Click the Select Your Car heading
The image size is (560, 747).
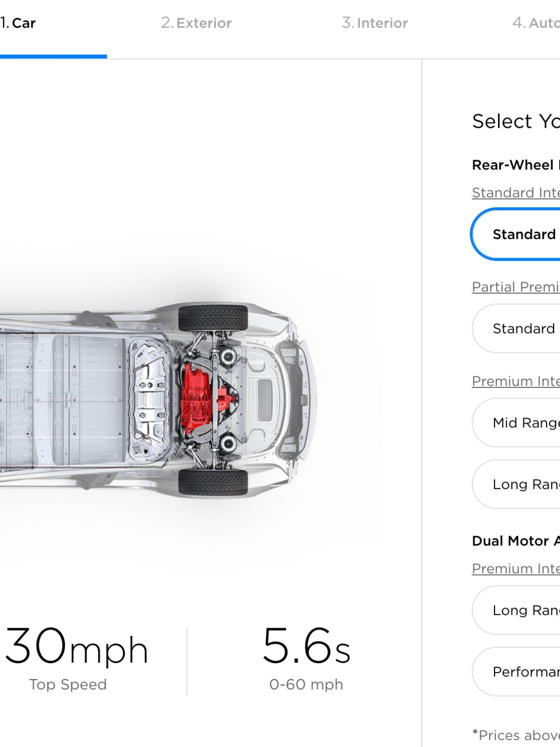pyautogui.click(x=516, y=121)
